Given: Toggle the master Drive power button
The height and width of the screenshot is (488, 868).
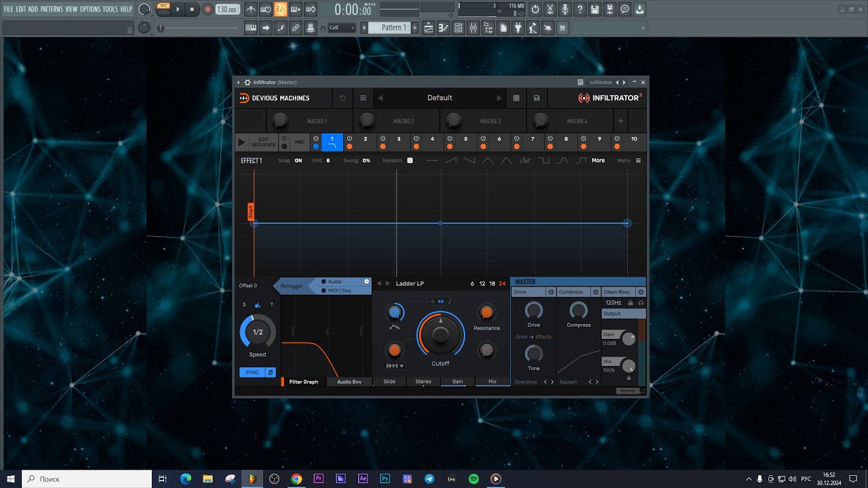Looking at the screenshot, I should (x=551, y=292).
